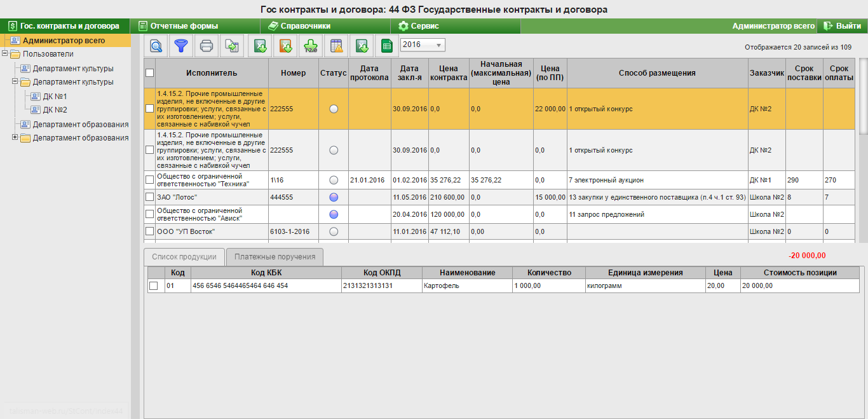The image size is (868, 419).
Task: Click the export document to table icon
Action: click(232, 45)
